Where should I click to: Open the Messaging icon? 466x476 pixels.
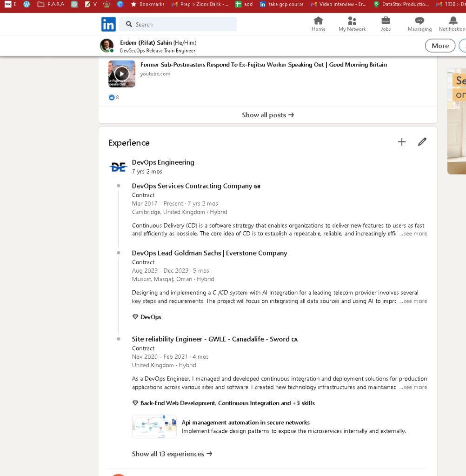click(419, 21)
